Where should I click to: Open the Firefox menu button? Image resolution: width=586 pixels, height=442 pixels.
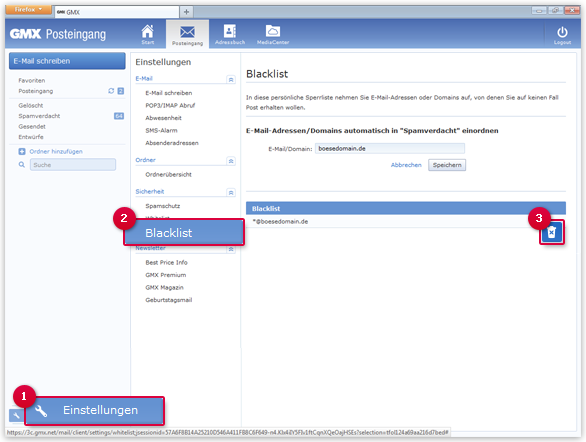point(28,9)
